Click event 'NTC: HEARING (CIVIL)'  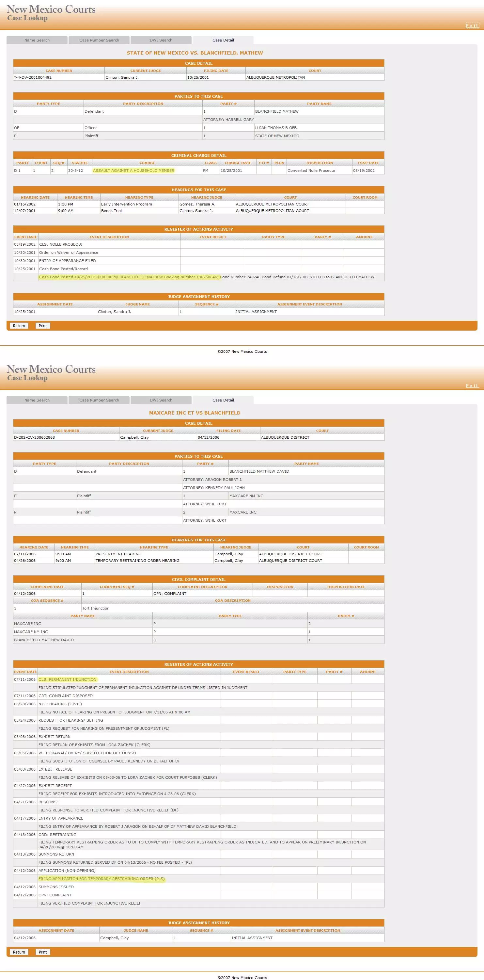point(60,704)
